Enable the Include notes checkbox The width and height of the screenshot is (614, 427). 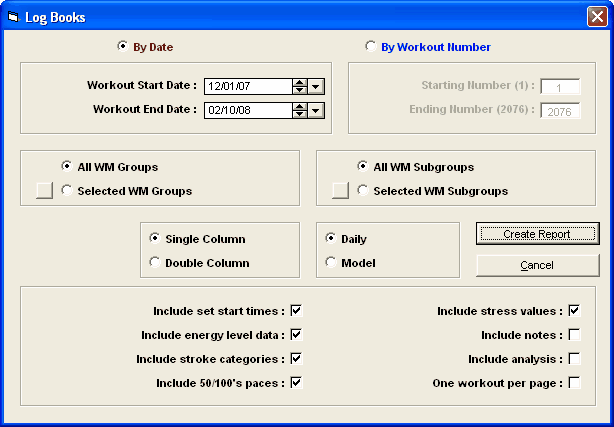pos(574,335)
